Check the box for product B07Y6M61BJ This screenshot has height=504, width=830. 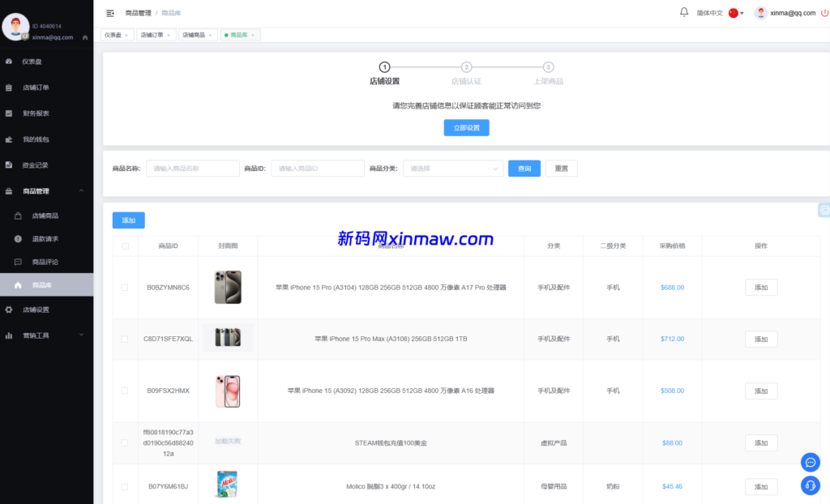[124, 486]
